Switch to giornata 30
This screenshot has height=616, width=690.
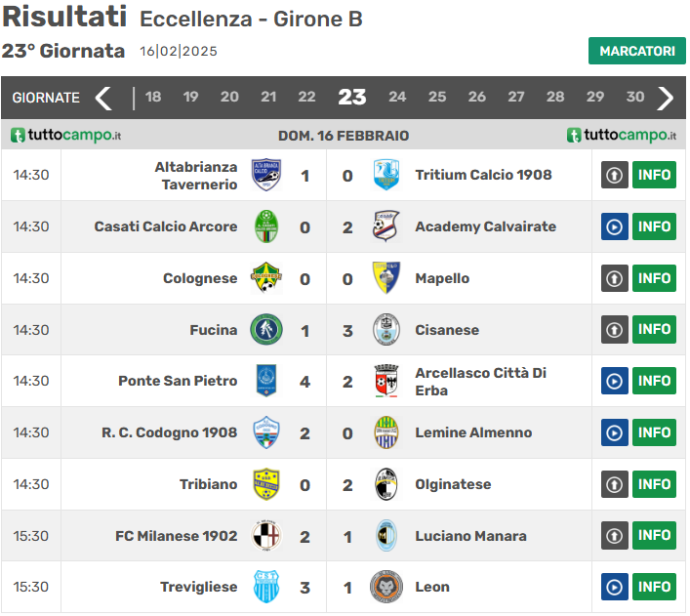(x=635, y=98)
